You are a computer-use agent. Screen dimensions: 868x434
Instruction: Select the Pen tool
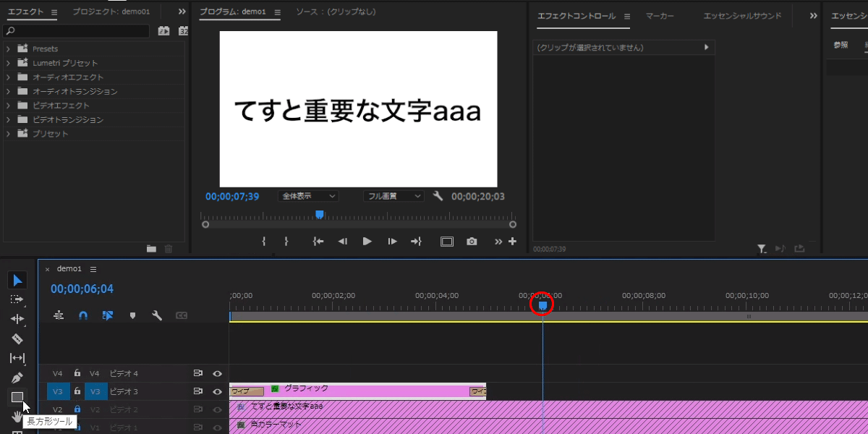pos(17,378)
